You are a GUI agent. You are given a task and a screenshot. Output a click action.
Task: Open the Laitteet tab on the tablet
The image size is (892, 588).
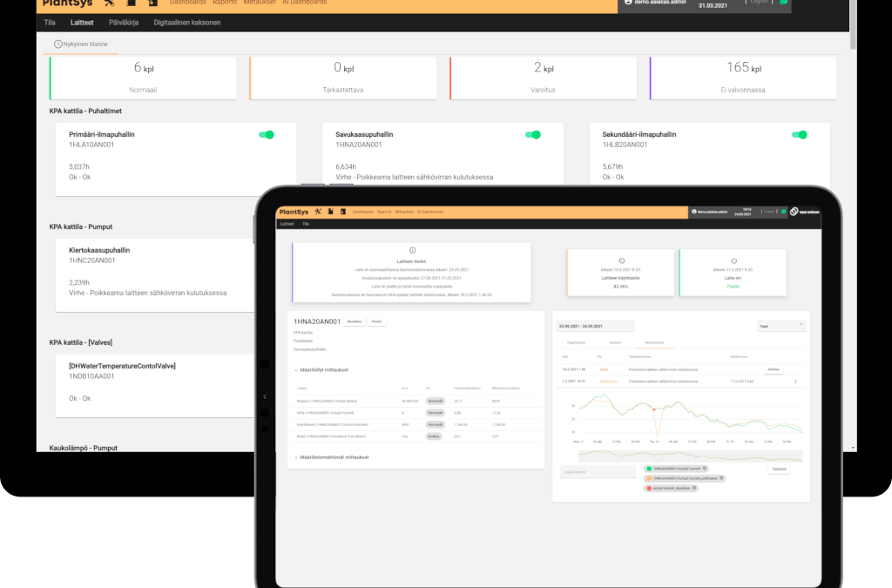pos(287,224)
